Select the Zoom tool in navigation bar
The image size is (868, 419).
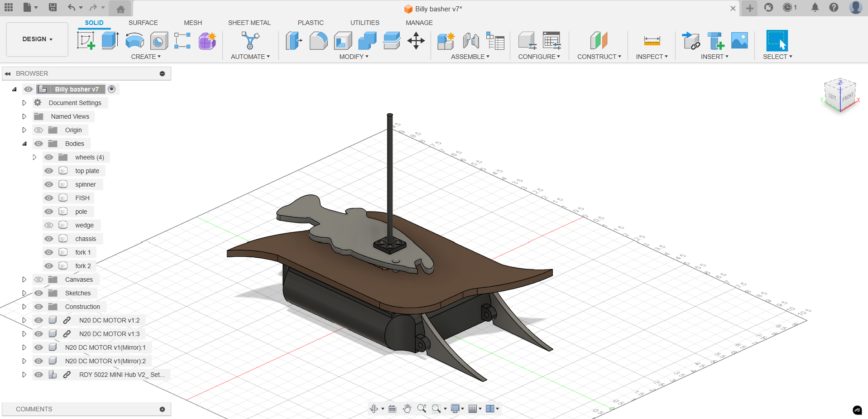[x=422, y=409]
